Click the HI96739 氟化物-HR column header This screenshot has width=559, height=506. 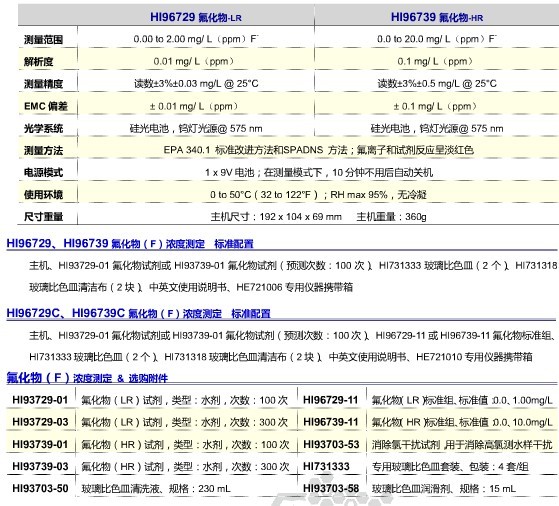(x=437, y=17)
